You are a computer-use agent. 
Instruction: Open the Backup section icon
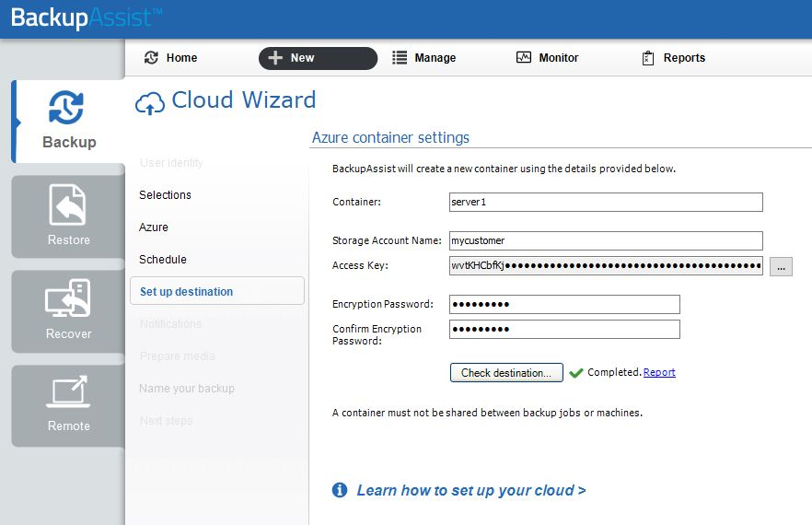[65, 107]
